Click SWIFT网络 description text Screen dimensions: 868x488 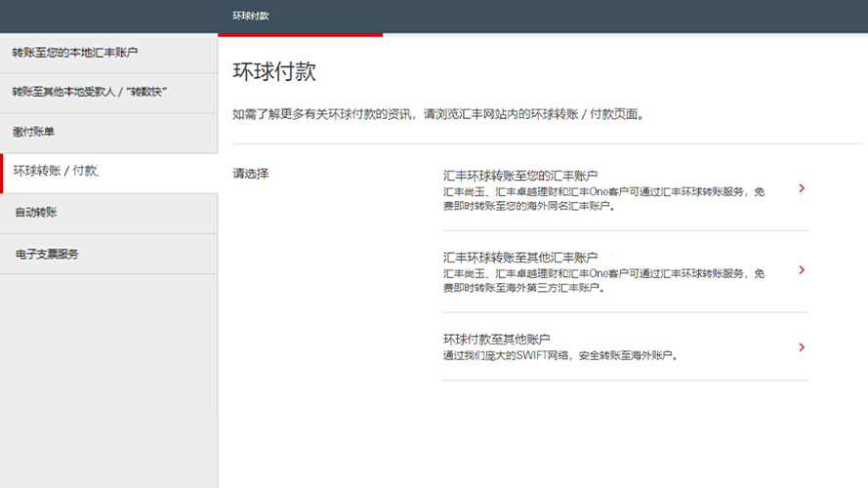[560, 355]
